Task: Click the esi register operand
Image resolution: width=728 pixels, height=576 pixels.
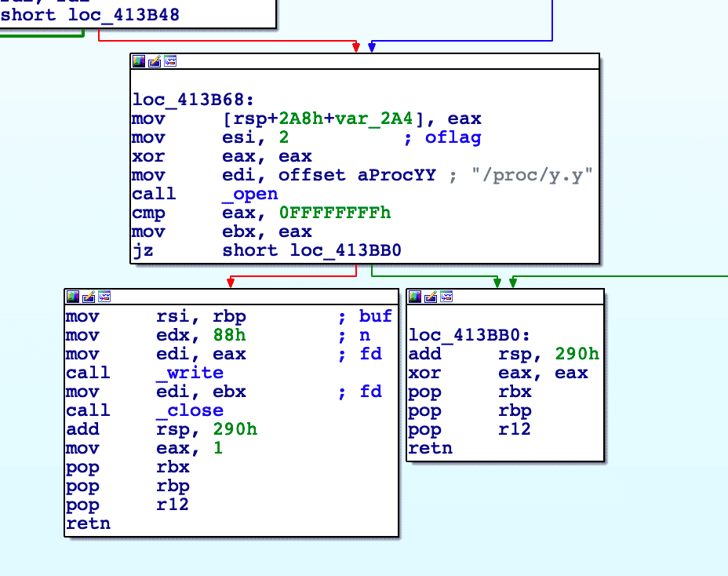Action: click(238, 137)
